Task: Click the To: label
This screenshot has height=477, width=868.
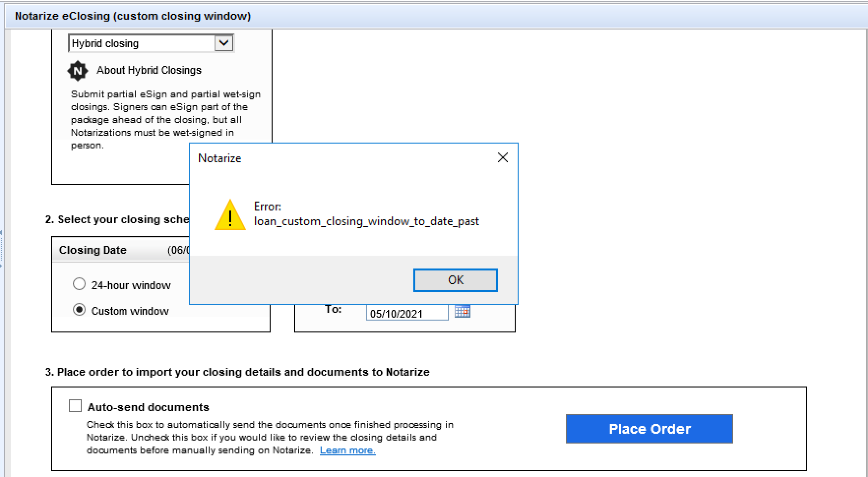Action: 333,309
